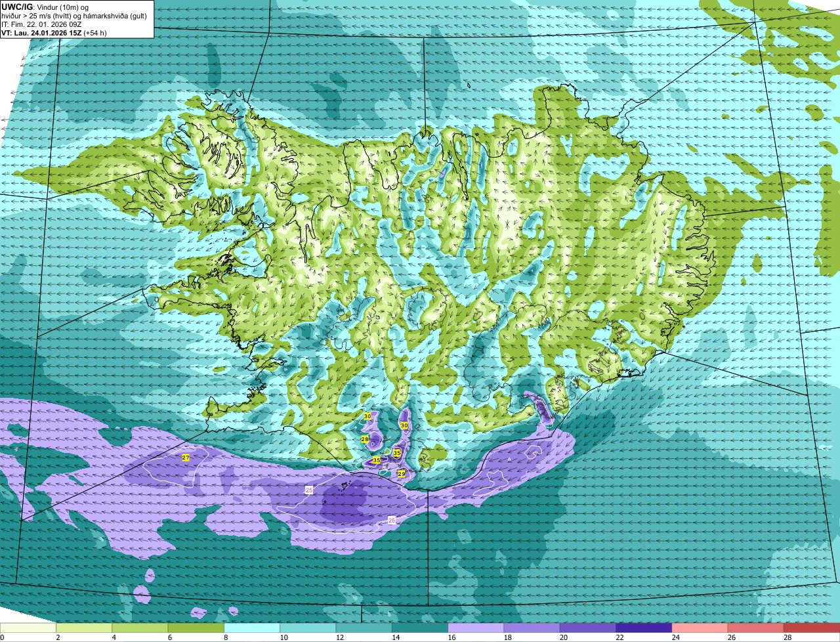Choose the 18–20 m/s purple legend swatch
The height and width of the screenshot is (642, 840).
tap(532, 628)
